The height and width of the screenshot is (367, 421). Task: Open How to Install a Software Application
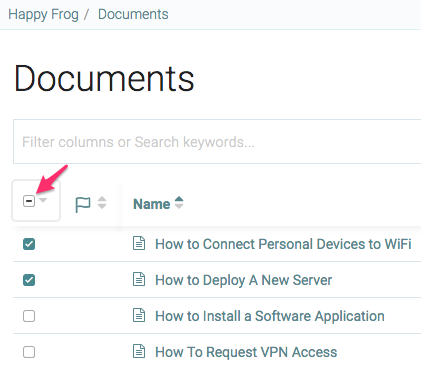coord(270,316)
